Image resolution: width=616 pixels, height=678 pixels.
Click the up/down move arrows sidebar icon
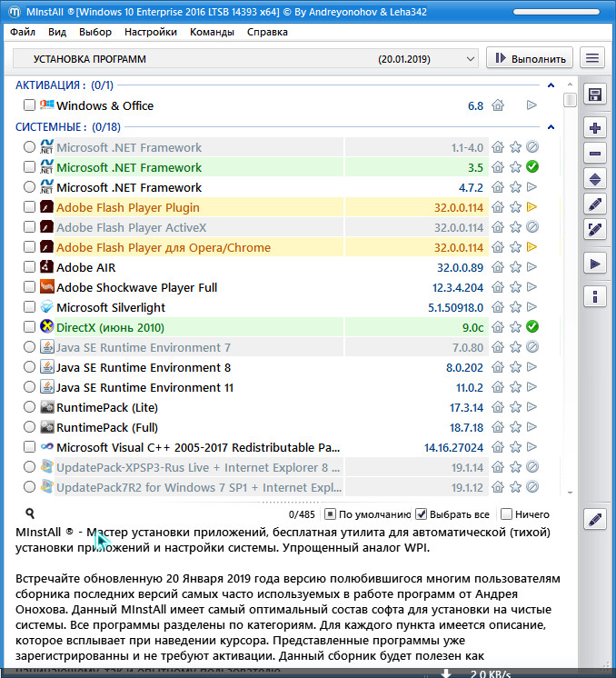[595, 178]
